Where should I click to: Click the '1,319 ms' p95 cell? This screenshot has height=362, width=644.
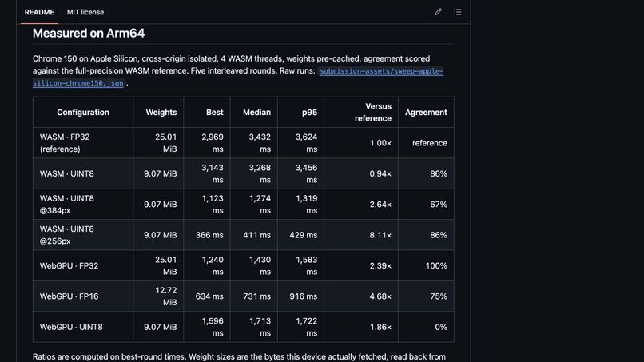pos(300,205)
